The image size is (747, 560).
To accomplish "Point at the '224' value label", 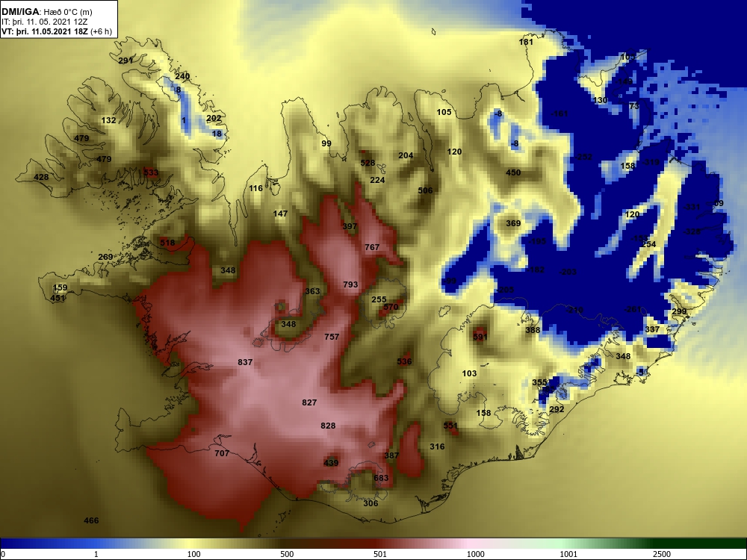I will (377, 180).
